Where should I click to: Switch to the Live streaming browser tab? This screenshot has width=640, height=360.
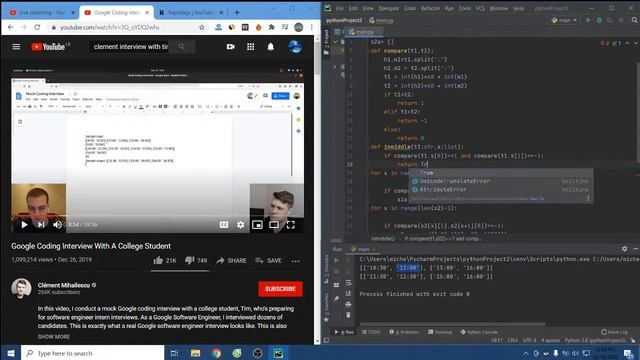[41, 13]
